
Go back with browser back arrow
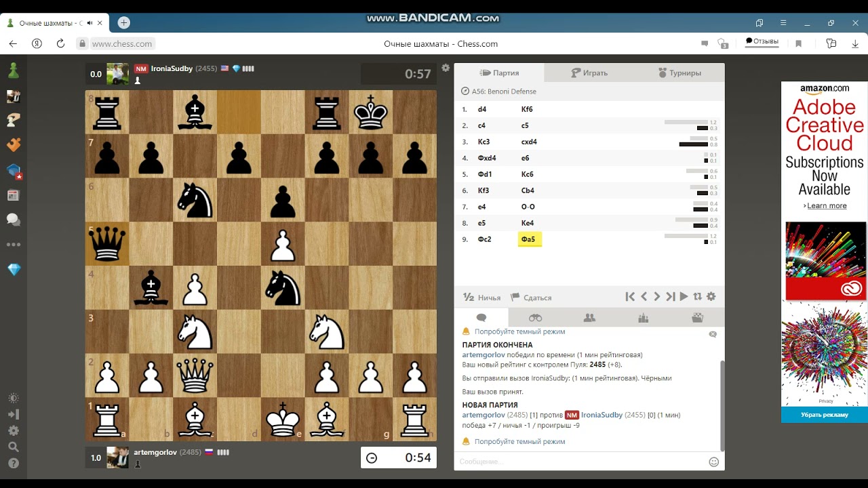[x=13, y=43]
